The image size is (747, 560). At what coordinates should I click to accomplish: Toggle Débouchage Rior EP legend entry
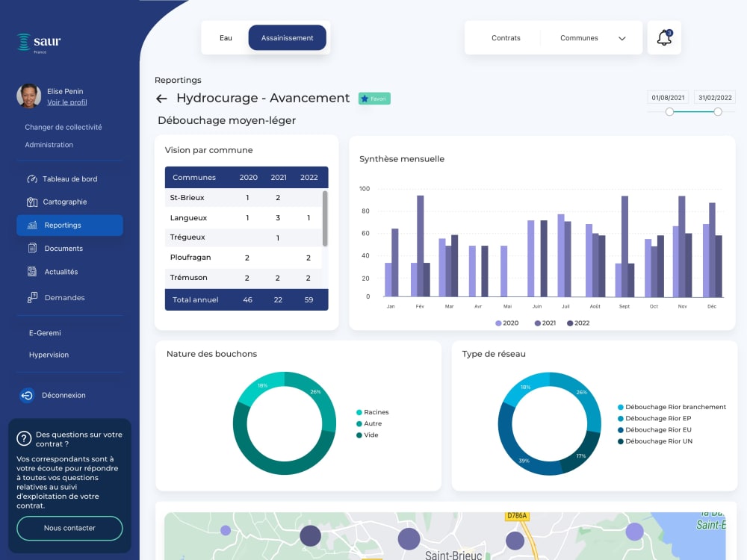[654, 418]
